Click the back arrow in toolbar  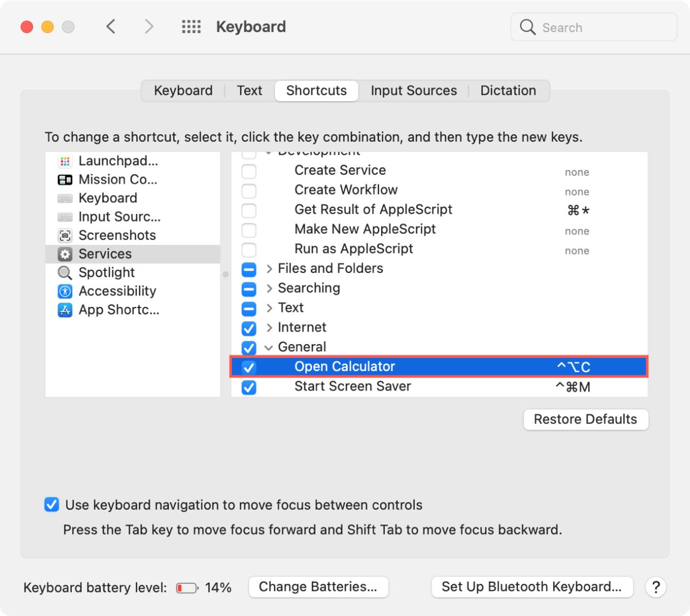111,27
